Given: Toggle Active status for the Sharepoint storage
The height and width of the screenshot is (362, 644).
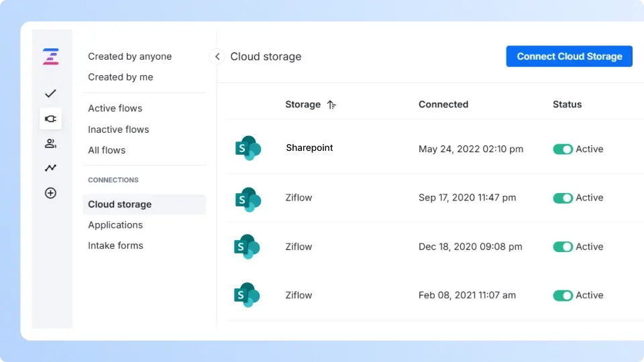Looking at the screenshot, I should click(563, 149).
